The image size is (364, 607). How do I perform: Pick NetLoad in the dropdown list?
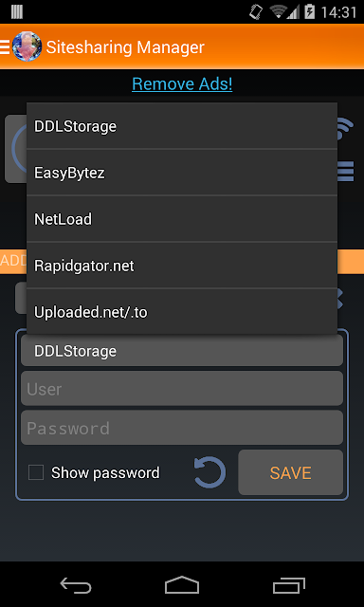[x=182, y=219]
